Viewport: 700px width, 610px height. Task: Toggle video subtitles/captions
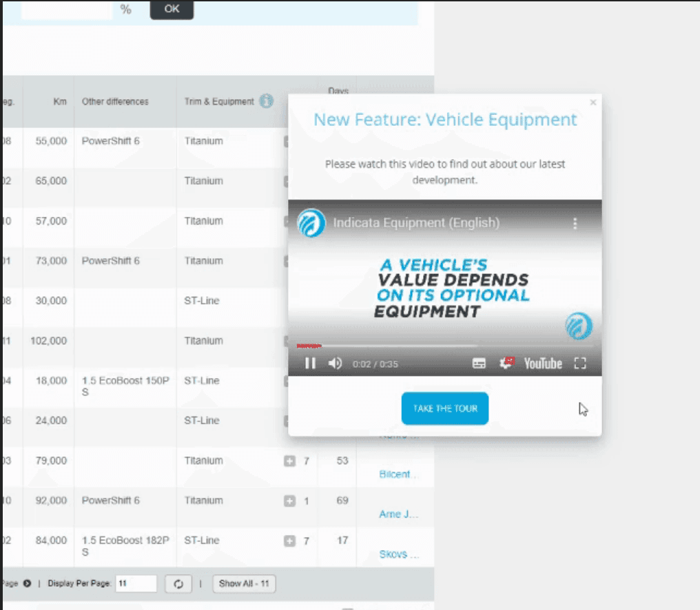(479, 364)
